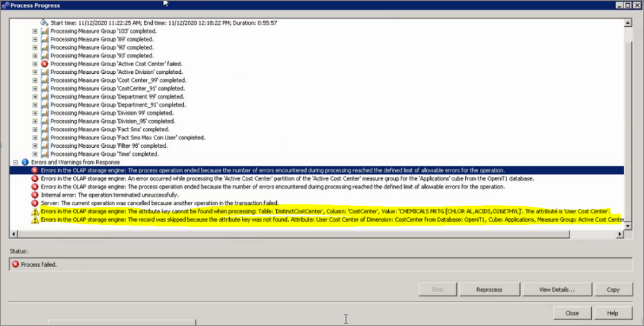The width and height of the screenshot is (644, 326).
Task: Select 'Server: The current operation was cancelled' row
Action: pos(160,203)
